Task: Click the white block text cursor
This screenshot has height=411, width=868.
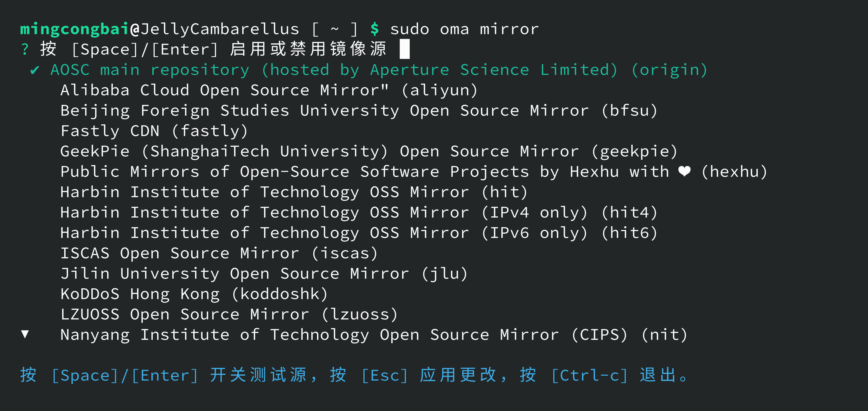Action: [404, 49]
